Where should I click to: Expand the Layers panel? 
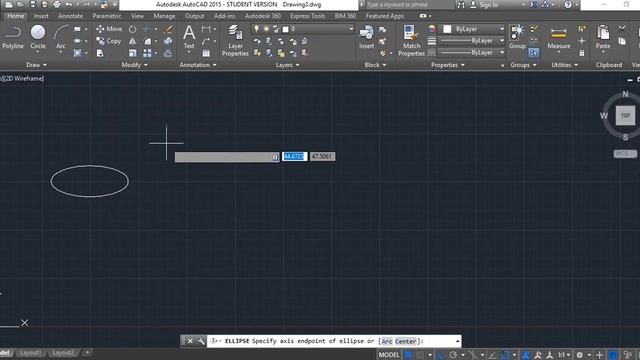(287, 65)
